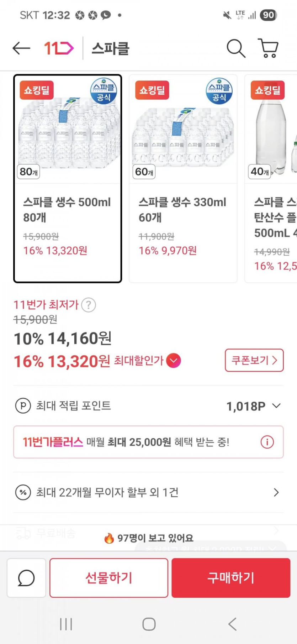297x644 pixels.
Task: Tap the back arrow in header
Action: point(21,48)
